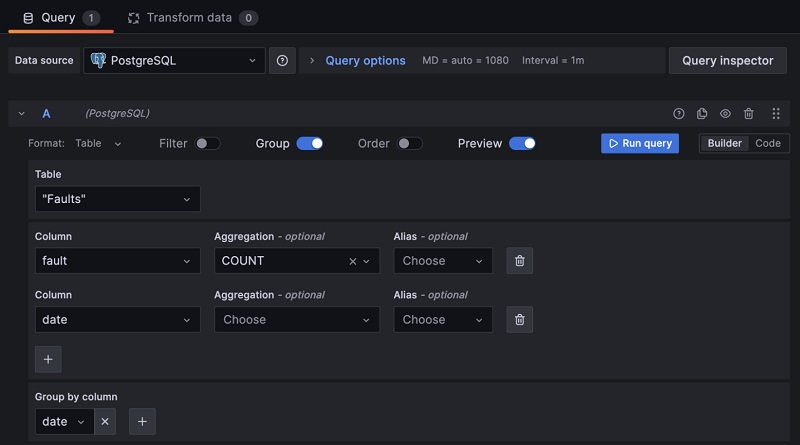Enable the Filter toggle
This screenshot has width=800, height=445.
[207, 143]
